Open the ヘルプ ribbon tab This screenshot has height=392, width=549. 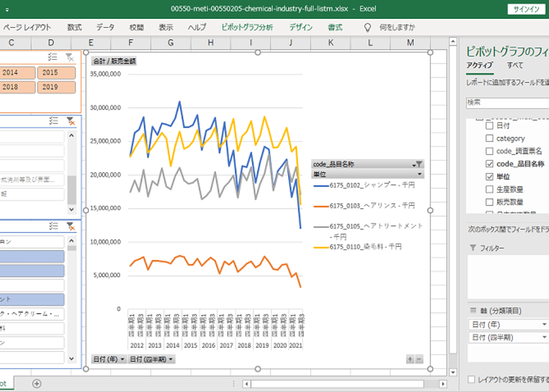point(197,27)
